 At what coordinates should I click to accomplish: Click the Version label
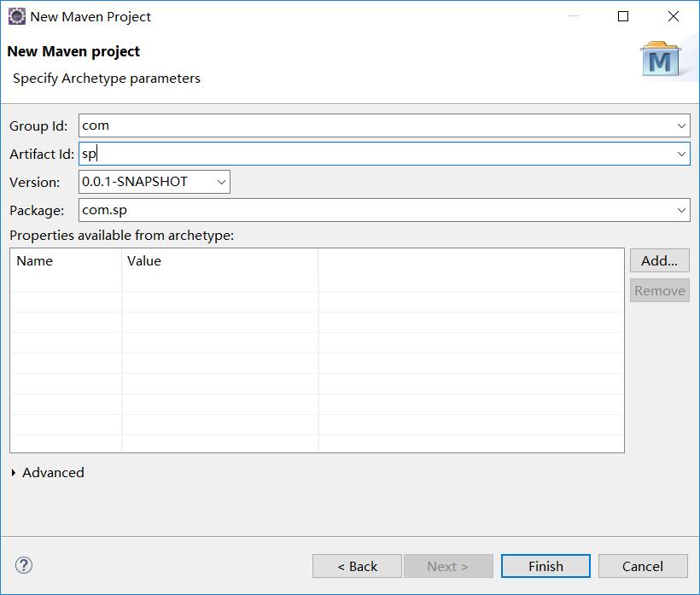[x=35, y=183]
